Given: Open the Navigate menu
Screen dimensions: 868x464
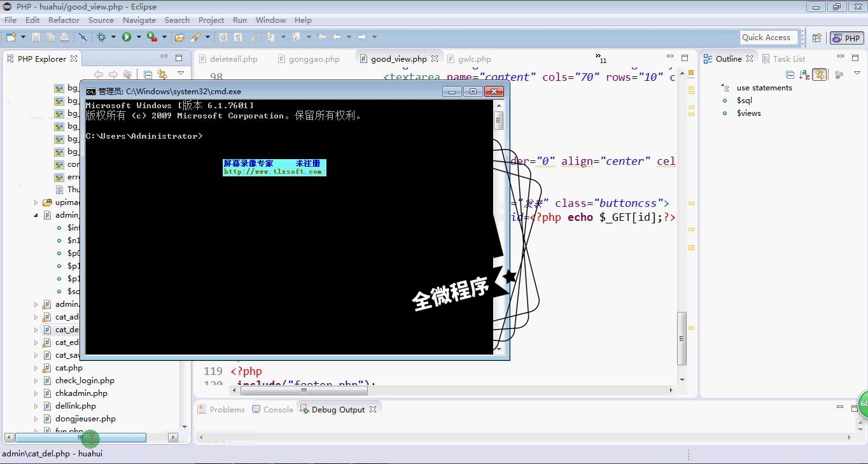Looking at the screenshot, I should coord(139,20).
